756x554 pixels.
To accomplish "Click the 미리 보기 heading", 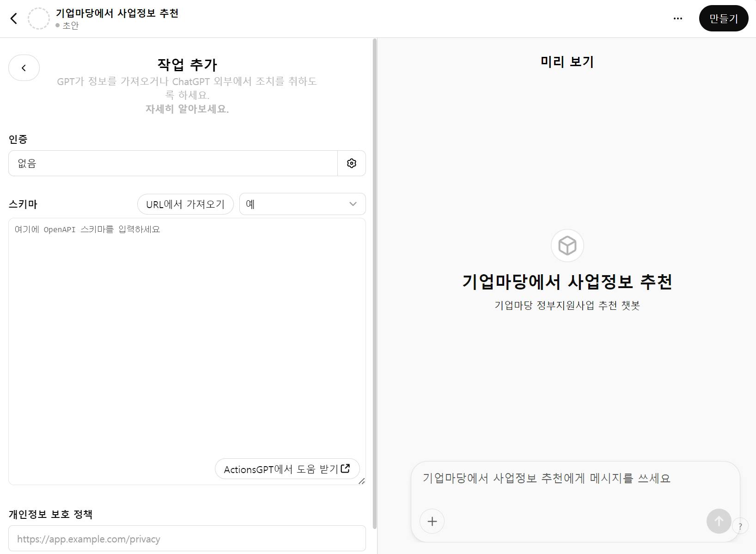I will (x=567, y=62).
